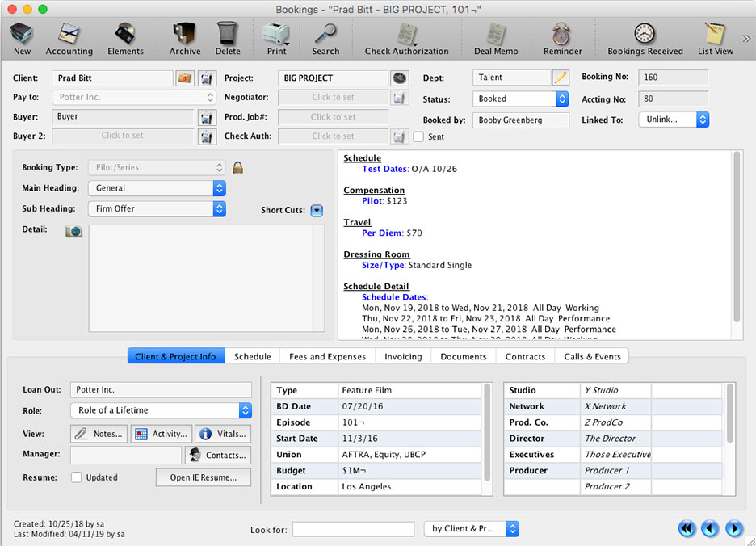Click the folder icon beside Client field
This screenshot has height=546, width=756.
[x=185, y=78]
